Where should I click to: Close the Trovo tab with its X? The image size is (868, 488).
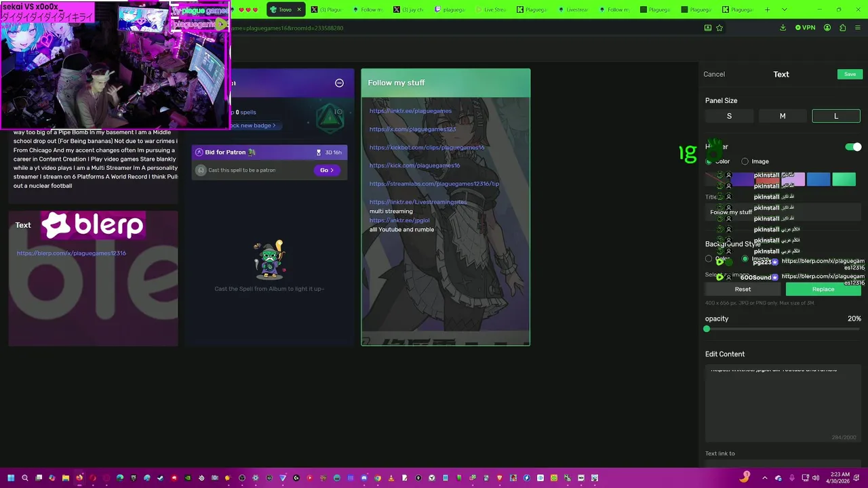point(298,9)
